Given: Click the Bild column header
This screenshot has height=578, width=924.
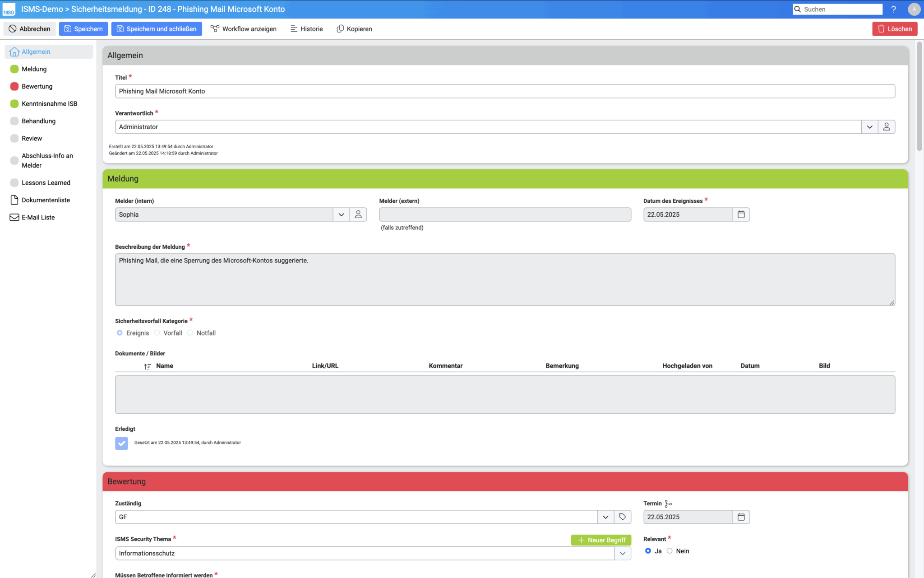Looking at the screenshot, I should point(824,366).
